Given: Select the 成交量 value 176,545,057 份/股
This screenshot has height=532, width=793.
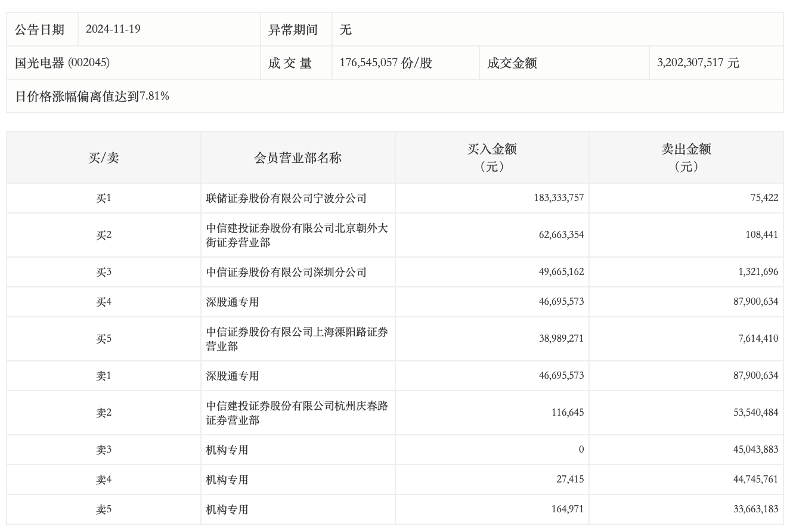Looking at the screenshot, I should point(385,63).
